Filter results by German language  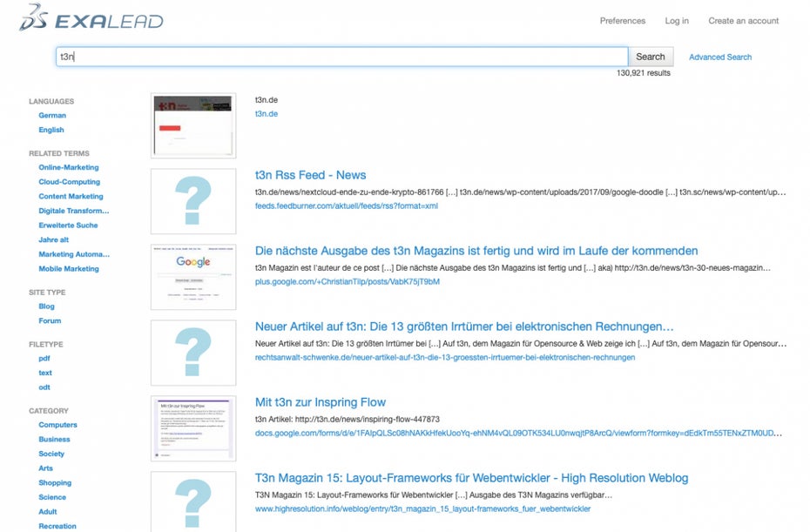click(52, 115)
